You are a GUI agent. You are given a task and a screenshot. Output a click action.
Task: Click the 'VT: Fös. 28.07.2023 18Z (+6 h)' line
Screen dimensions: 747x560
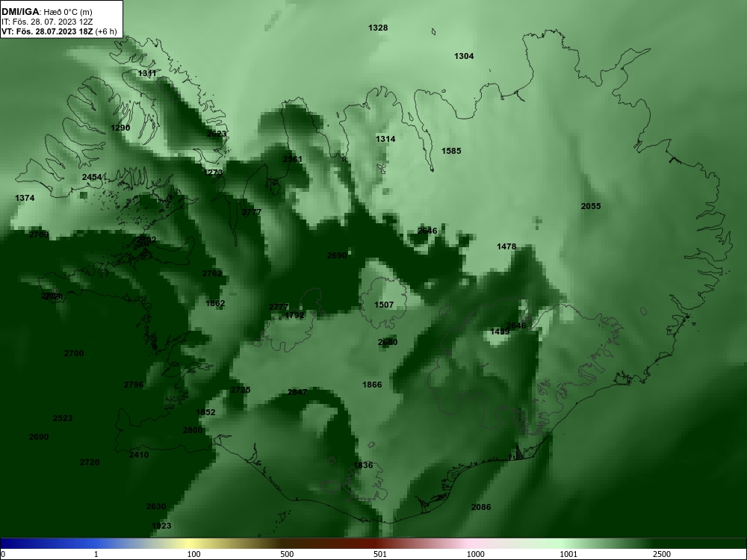point(59,31)
